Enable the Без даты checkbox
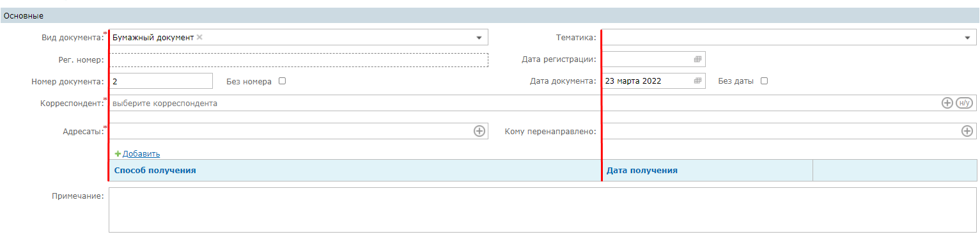The width and height of the screenshot is (980, 239). tap(764, 81)
